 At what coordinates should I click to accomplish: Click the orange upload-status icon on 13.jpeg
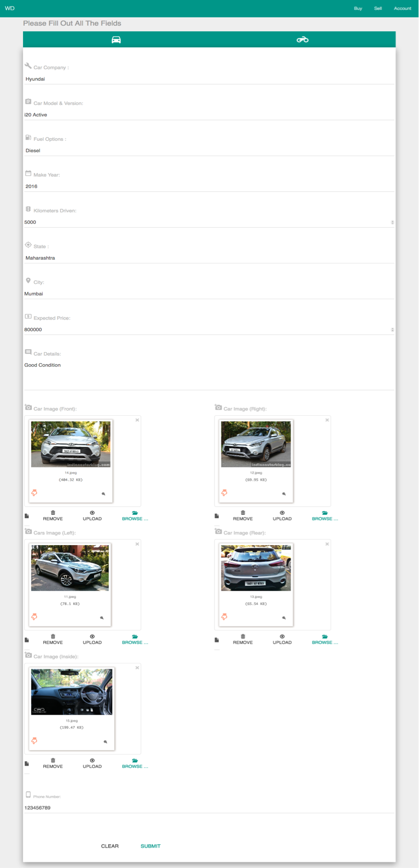[224, 617]
